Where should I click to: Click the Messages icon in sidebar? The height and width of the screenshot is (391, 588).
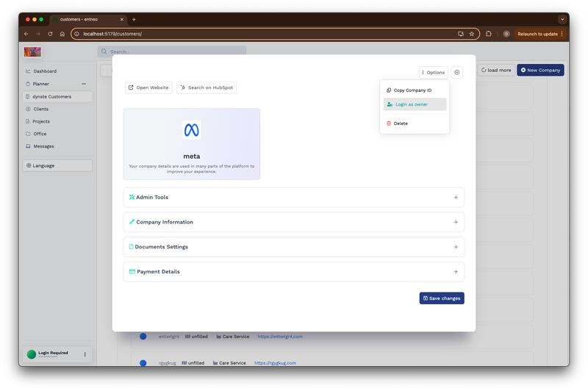28,146
